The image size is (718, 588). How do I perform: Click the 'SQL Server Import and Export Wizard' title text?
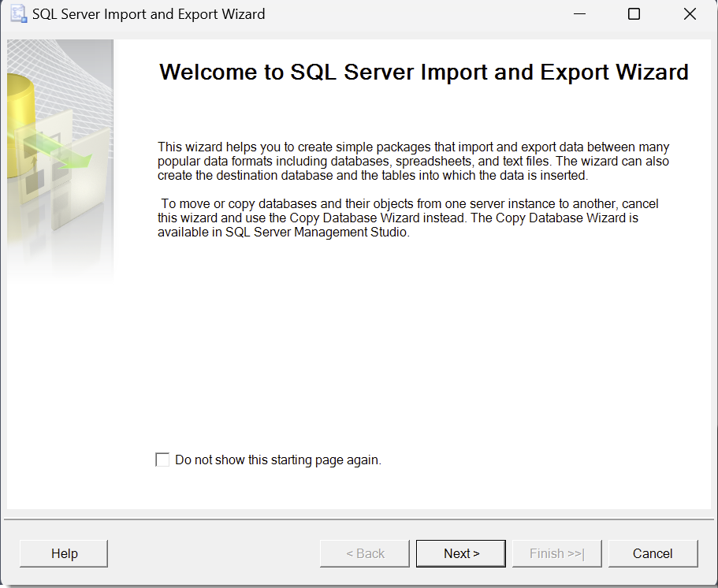(x=149, y=14)
